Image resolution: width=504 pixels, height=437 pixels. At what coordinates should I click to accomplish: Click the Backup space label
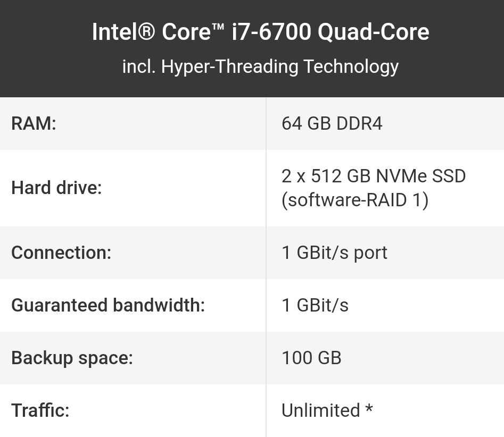(x=72, y=358)
